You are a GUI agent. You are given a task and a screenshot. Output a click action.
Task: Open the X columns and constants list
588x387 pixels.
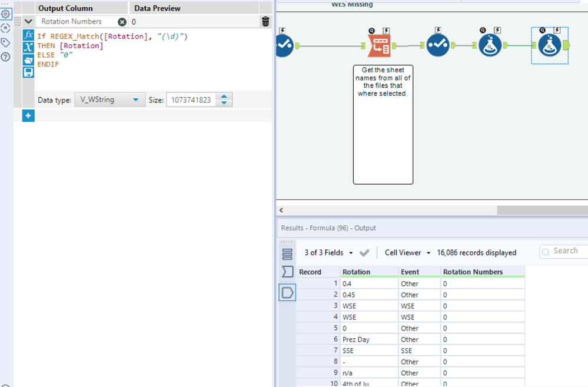[28, 47]
